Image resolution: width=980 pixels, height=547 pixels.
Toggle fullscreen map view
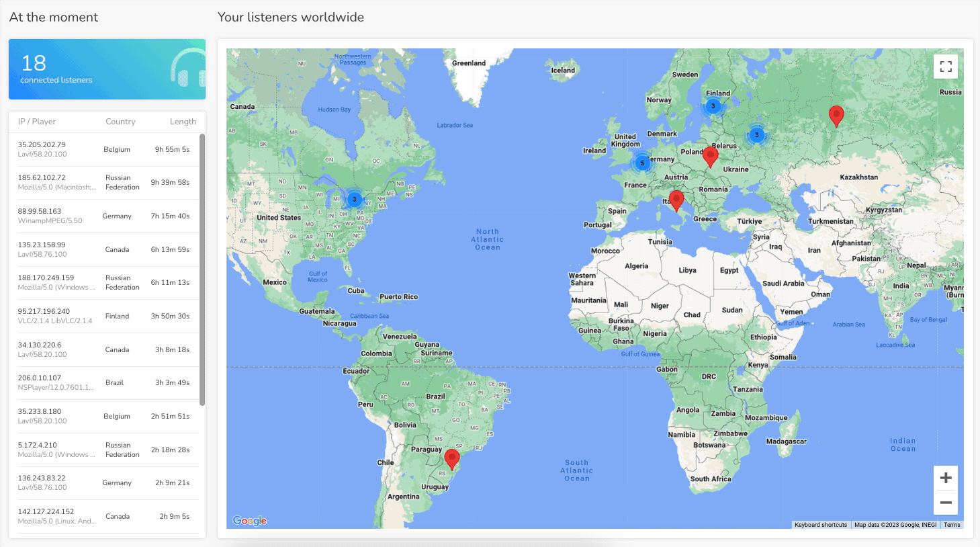tap(946, 67)
